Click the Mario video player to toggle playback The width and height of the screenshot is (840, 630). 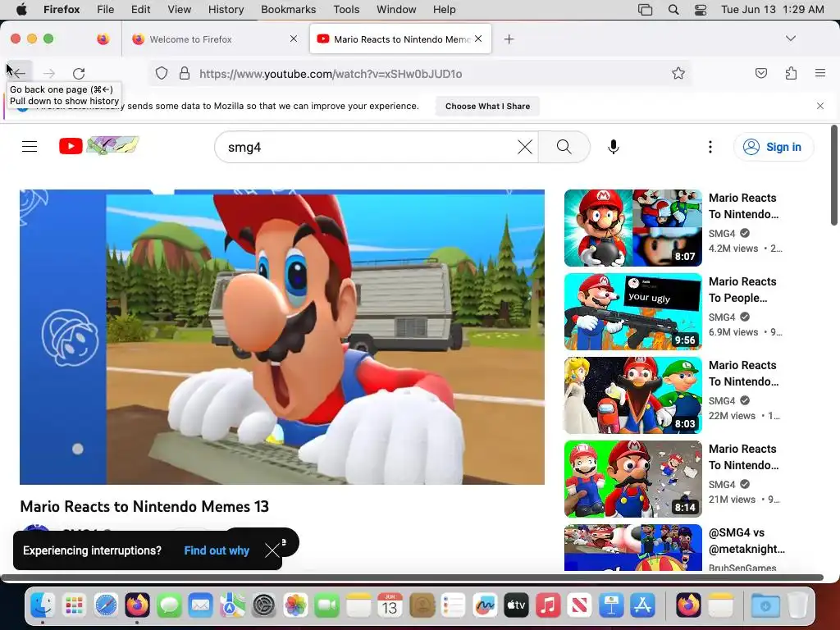pyautogui.click(x=282, y=337)
